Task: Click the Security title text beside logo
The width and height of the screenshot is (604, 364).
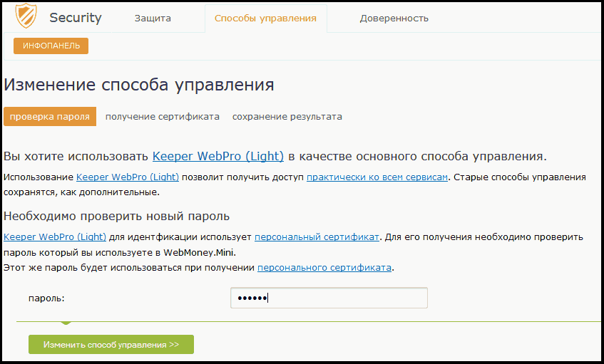Action: 76,18
